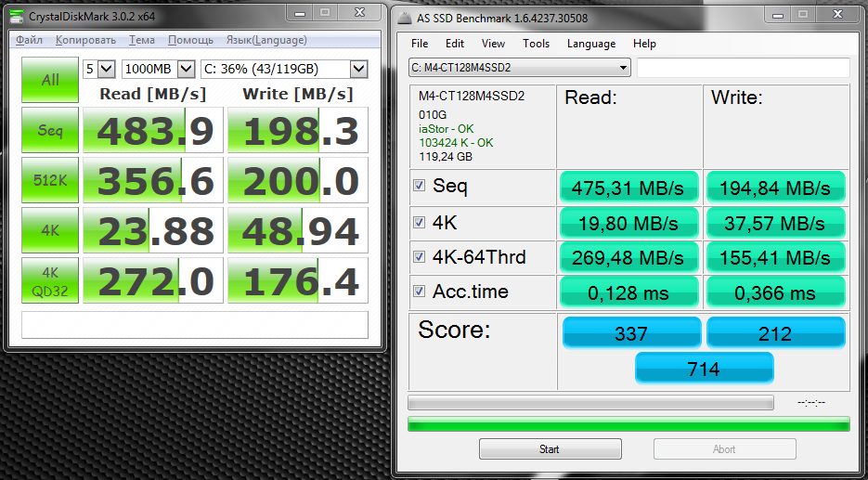The width and height of the screenshot is (868, 480).
Task: Open the Копировать menu
Action: click(85, 40)
